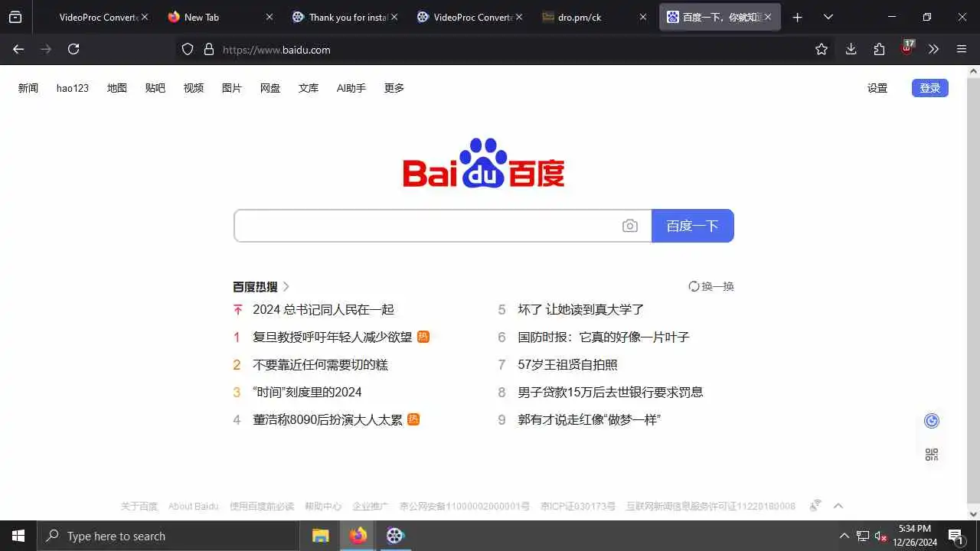
Task: Open the tracking protection shield icon
Action: (188, 49)
